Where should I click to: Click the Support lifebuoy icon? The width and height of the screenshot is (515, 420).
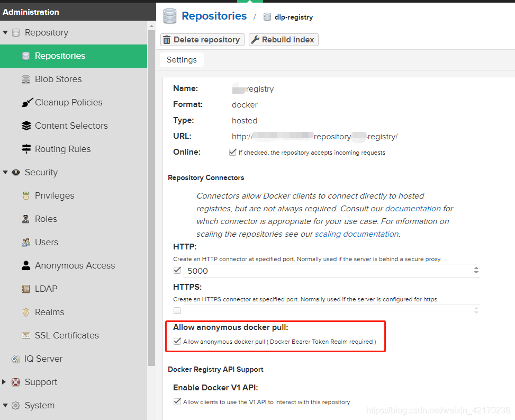pyautogui.click(x=15, y=382)
